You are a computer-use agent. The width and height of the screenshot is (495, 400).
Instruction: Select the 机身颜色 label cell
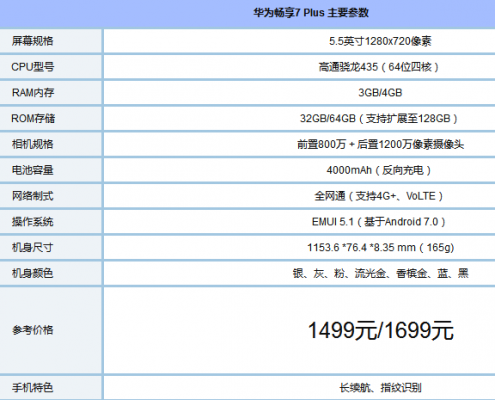pyautogui.click(x=51, y=273)
